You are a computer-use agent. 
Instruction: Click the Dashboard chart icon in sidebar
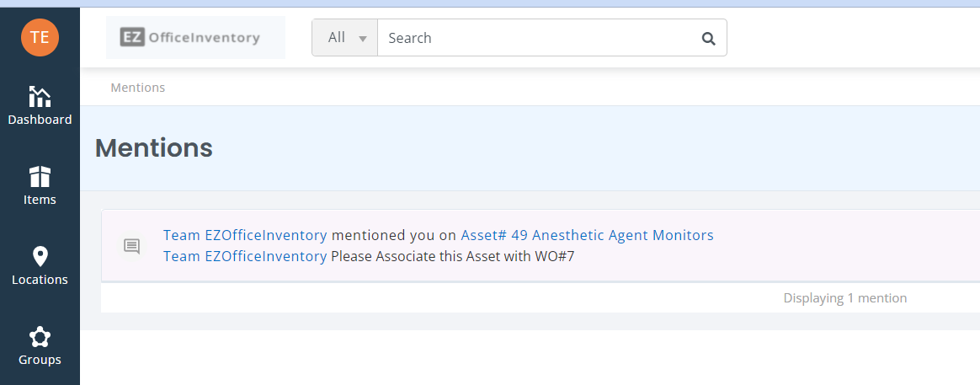point(40,96)
